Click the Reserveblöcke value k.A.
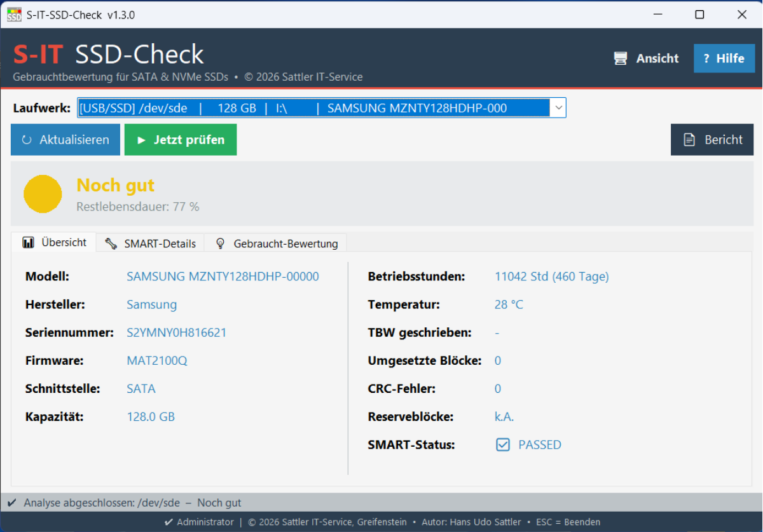Screen dimensions: 763x532 click(504, 417)
